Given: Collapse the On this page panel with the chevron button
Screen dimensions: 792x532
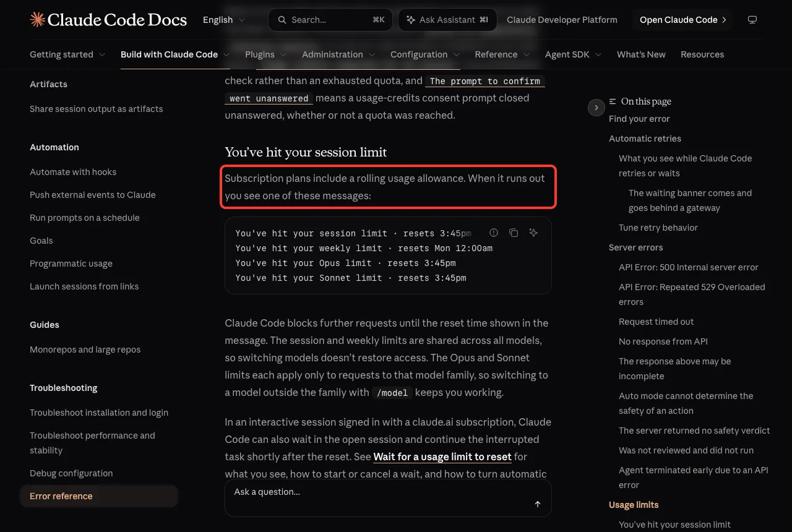Looking at the screenshot, I should [596, 108].
